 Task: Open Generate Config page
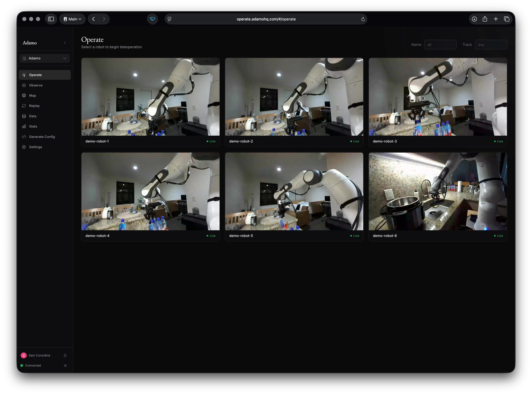[x=45, y=137]
